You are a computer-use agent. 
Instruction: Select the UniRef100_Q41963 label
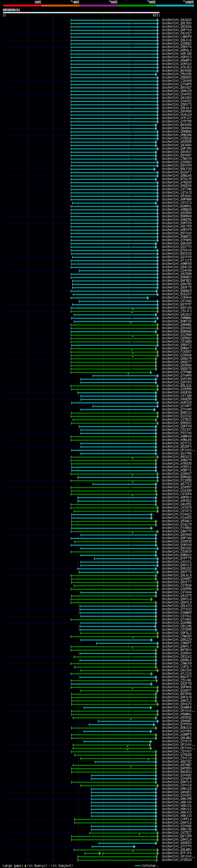pos(177,98)
